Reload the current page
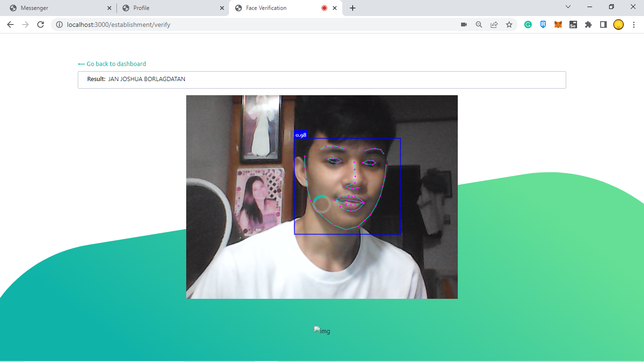 (x=41, y=25)
